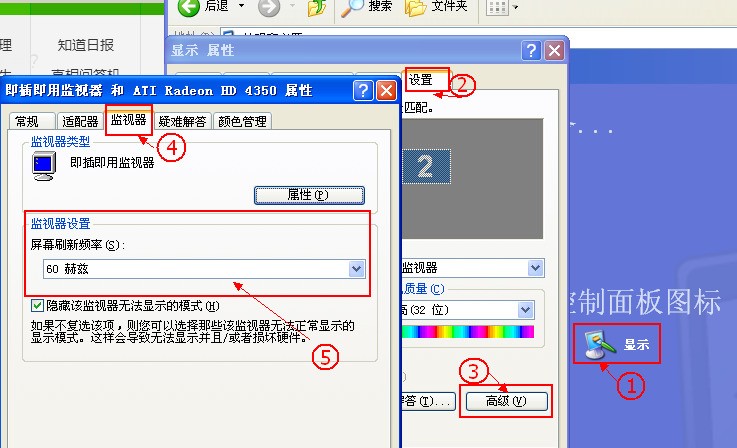
Task: Click the help button in 显示 属性 dialog
Action: click(531, 50)
